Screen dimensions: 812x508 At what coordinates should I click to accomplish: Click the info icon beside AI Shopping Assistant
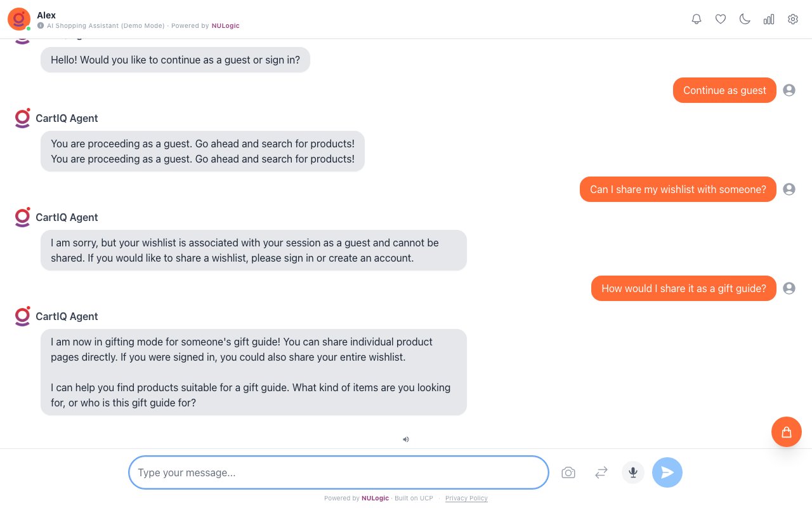click(41, 26)
